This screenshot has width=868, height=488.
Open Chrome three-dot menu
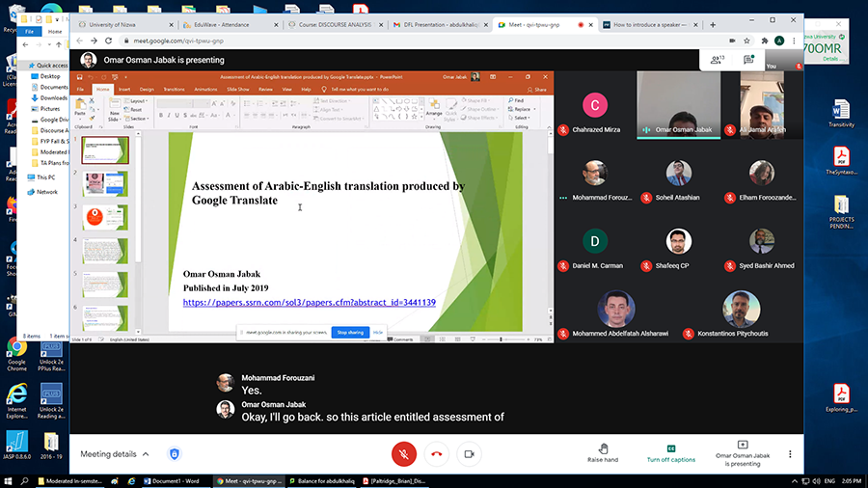click(794, 41)
